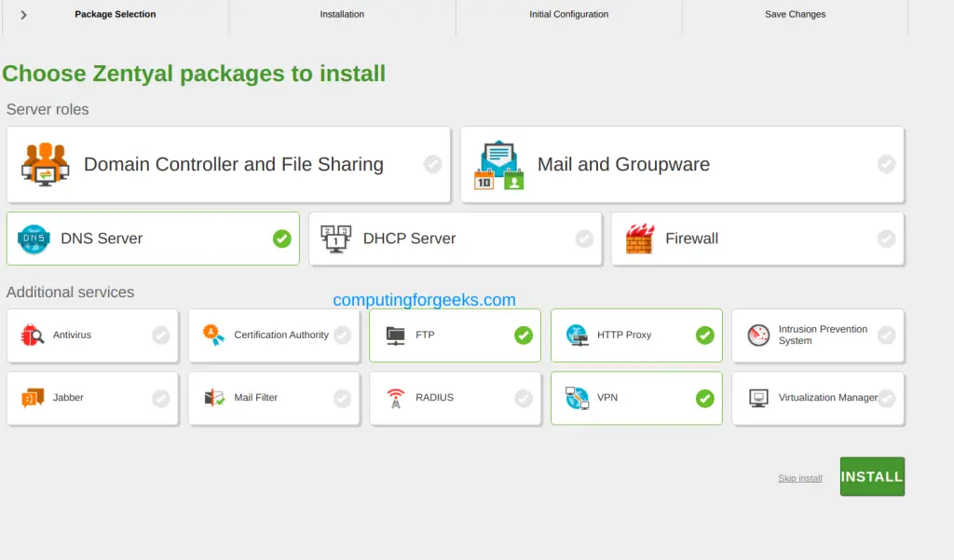Click the green INSTALL button
The width and height of the screenshot is (954, 560).
[x=872, y=477]
